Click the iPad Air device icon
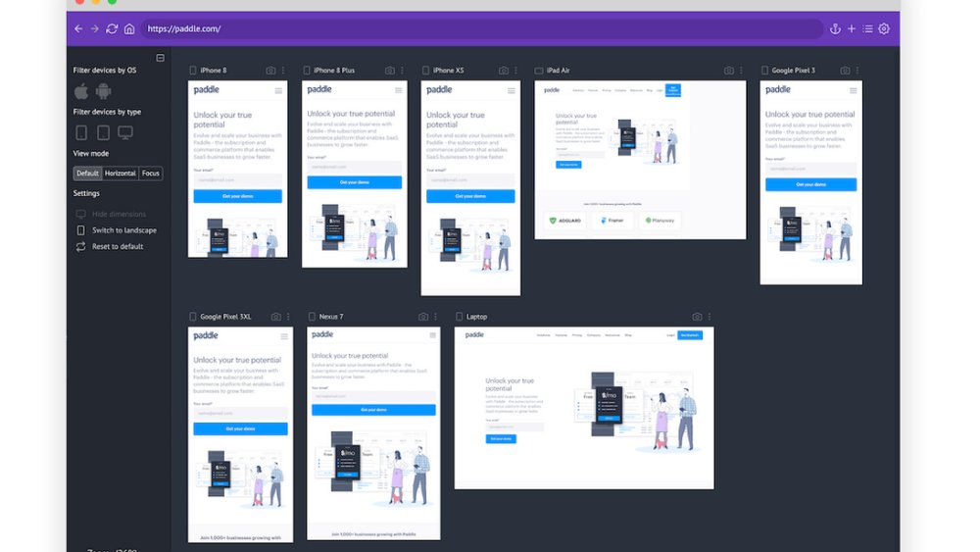 [x=539, y=71]
